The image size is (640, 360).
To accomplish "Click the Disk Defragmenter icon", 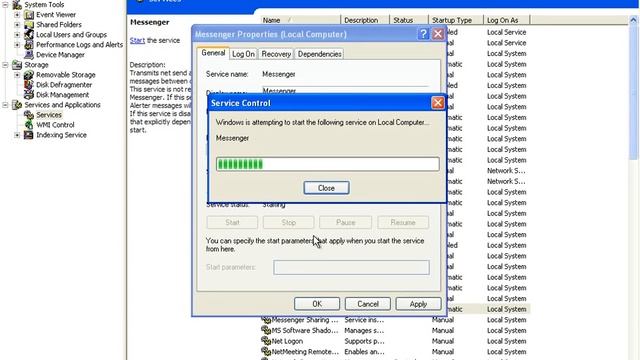I will click(x=29, y=85).
